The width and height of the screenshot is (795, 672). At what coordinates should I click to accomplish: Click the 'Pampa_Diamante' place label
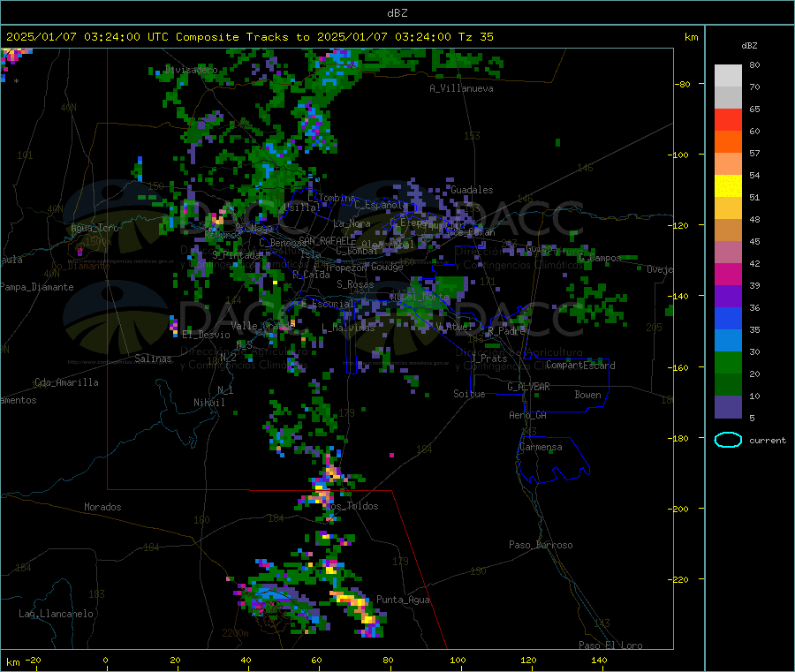coord(37,287)
